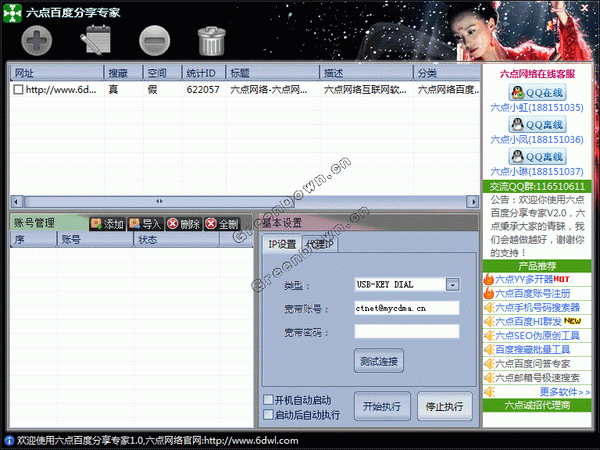Viewport: 600px width, 450px height.
Task: Click the QQ在线 button for 六点小虹
Action: coord(537,93)
